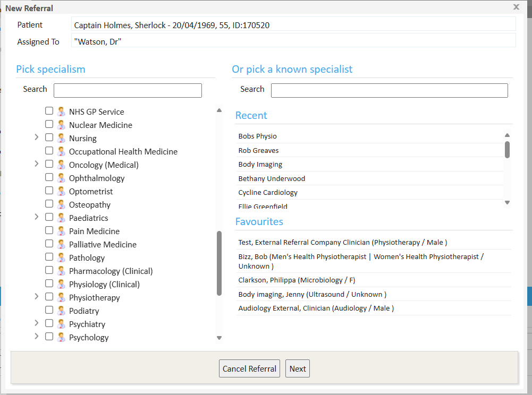Enable the Occupational Health Medicine checkbox
The height and width of the screenshot is (395, 532).
[49, 151]
